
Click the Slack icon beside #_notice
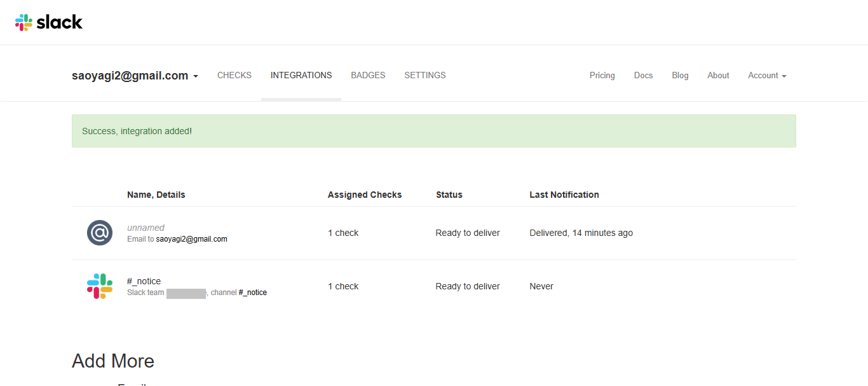click(100, 286)
